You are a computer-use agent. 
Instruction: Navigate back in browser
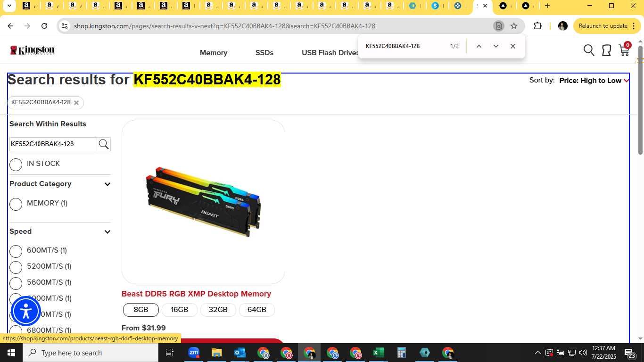point(10,26)
